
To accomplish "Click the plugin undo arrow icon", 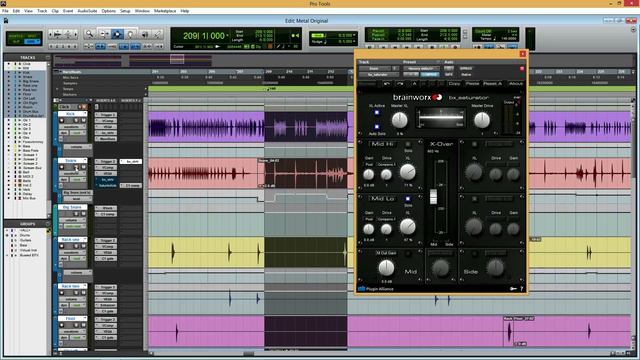I will click(x=387, y=84).
